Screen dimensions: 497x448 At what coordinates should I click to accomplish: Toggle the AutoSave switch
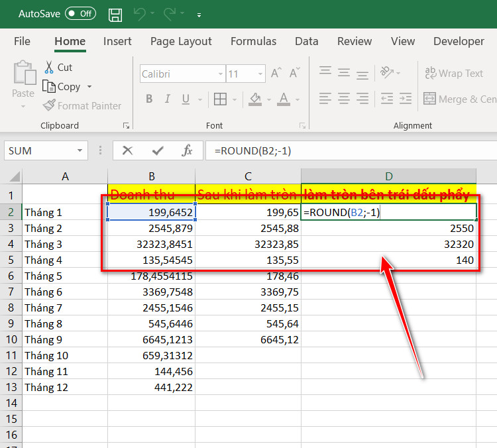80,14
